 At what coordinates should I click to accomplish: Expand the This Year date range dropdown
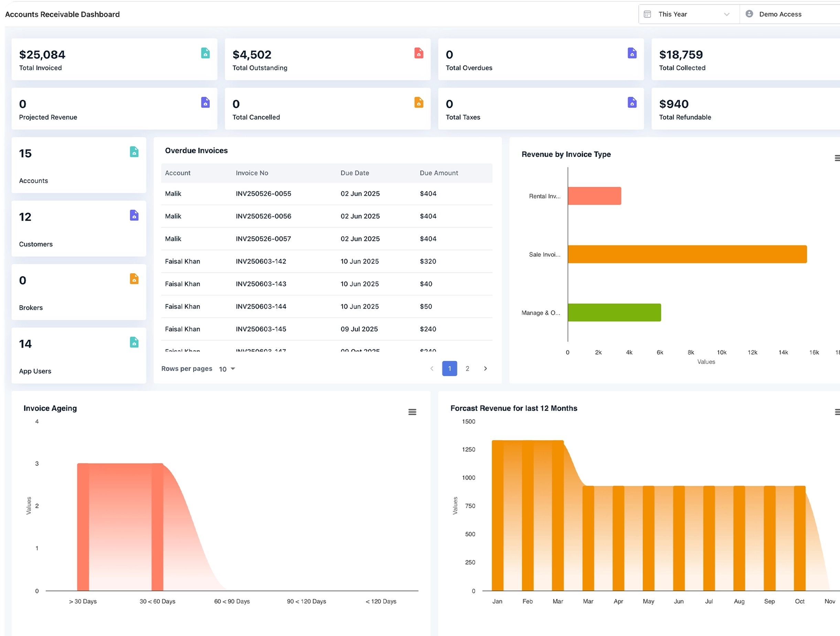pos(726,14)
